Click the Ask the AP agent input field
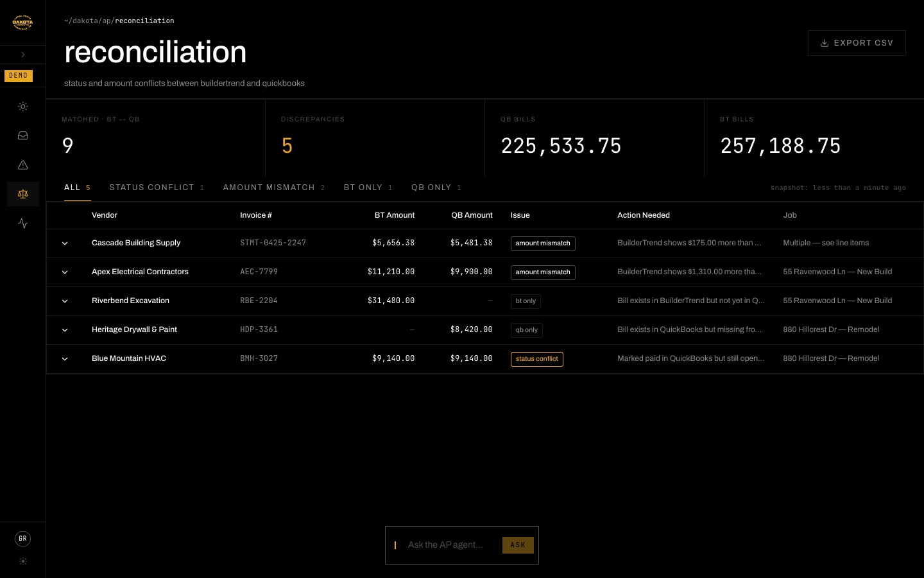Screen dimensions: 924x578 pos(450,545)
